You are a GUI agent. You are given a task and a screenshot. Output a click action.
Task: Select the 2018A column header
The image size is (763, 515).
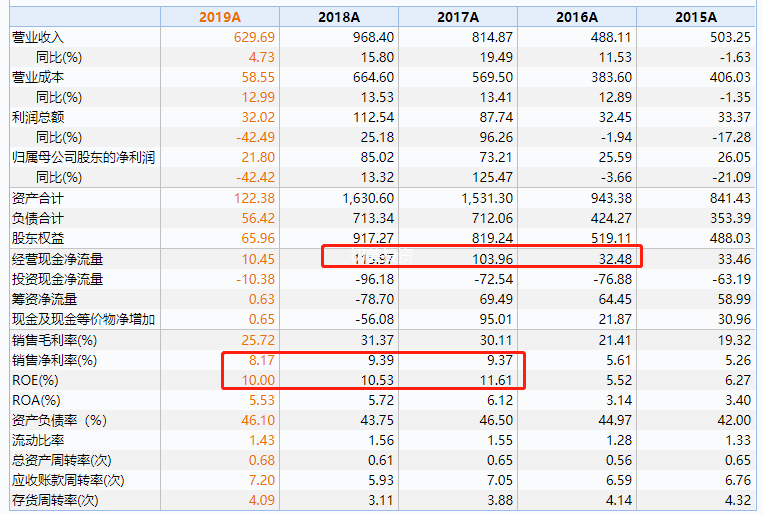coord(339,17)
